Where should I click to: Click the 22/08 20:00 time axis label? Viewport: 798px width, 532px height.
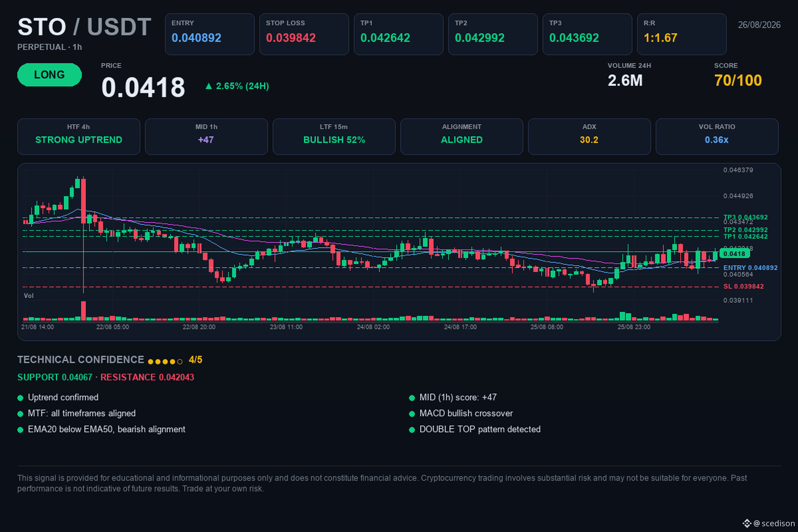click(199, 327)
